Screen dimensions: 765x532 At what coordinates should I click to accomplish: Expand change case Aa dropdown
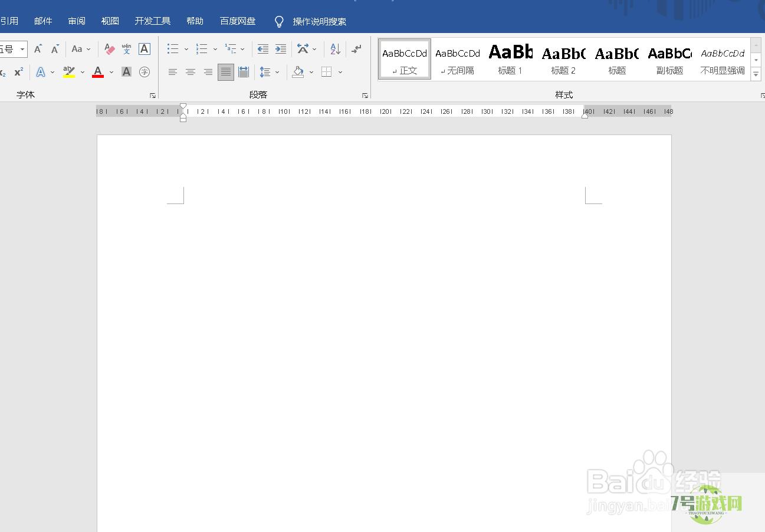(81, 49)
